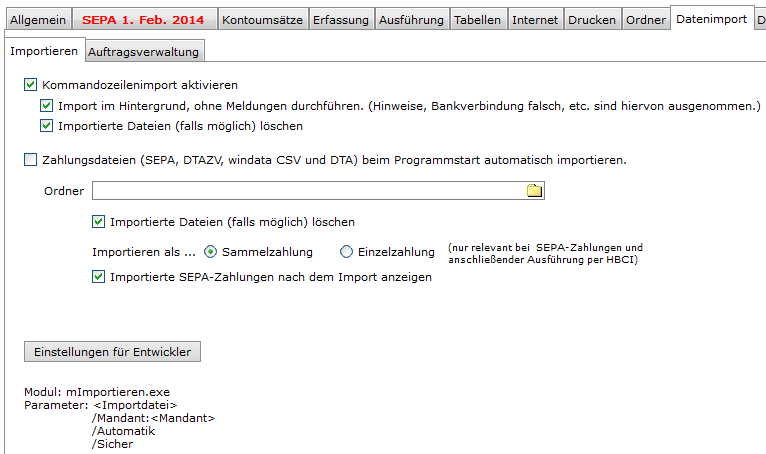The width and height of the screenshot is (766, 454).
Task: Enable automatic Zahlungsdateien import at program start
Action: (30, 160)
